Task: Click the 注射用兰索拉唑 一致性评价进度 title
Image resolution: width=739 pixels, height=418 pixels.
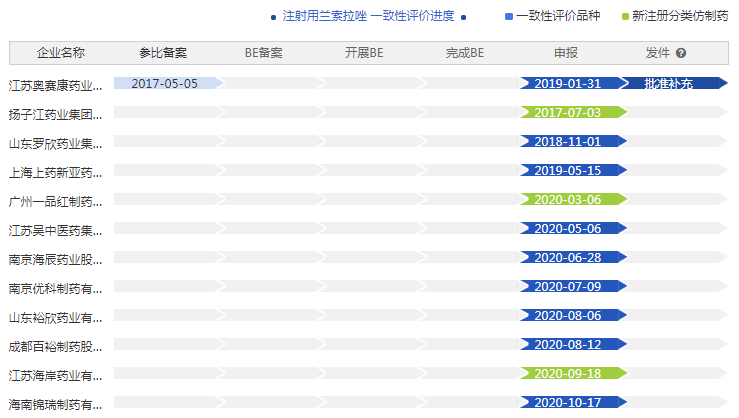Action: [x=368, y=16]
